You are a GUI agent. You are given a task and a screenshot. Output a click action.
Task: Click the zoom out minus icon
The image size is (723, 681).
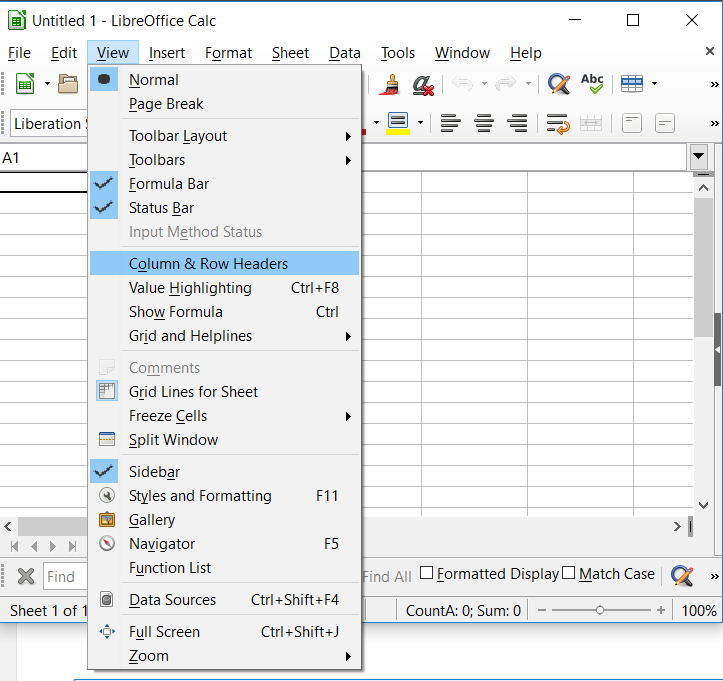[x=542, y=610]
